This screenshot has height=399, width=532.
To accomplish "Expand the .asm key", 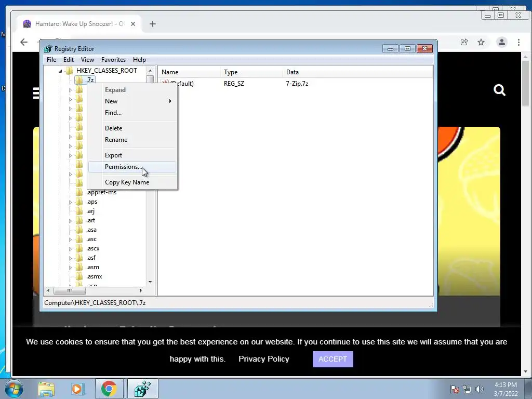I will 70,268.
